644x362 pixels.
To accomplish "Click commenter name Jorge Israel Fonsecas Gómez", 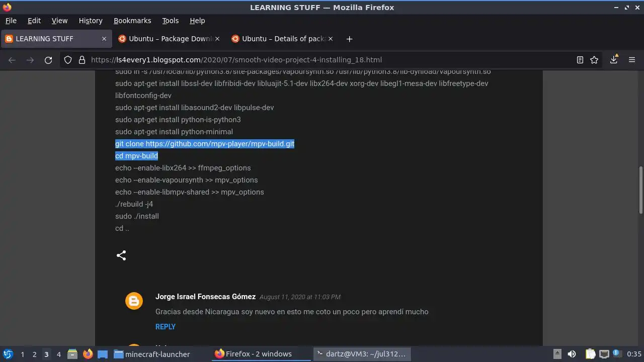I will (205, 297).
